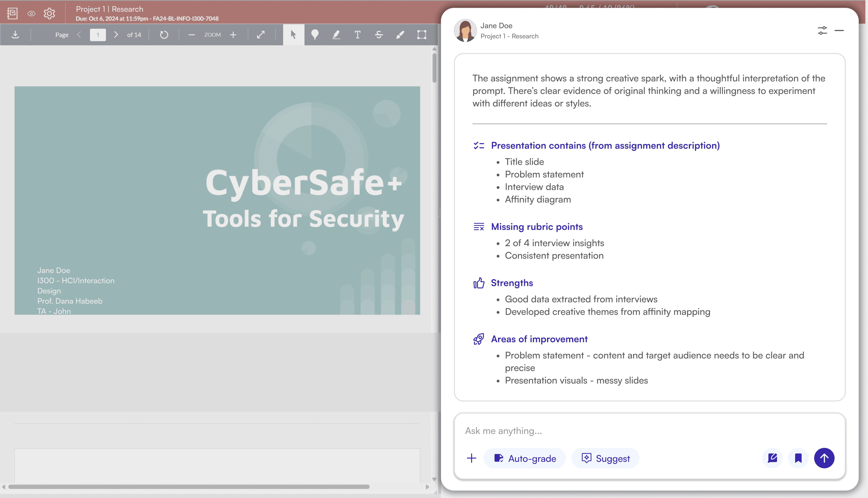868x498 pixels.
Task: Select the point annotation pin tool
Action: [x=315, y=35]
